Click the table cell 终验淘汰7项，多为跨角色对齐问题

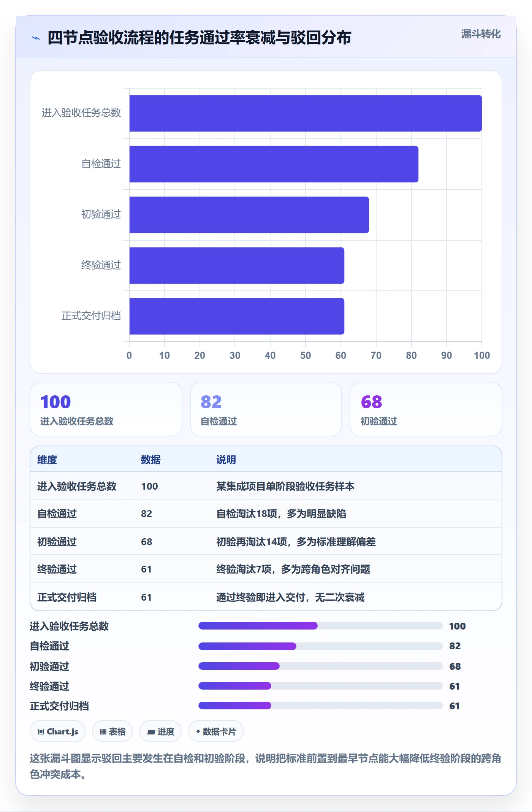[x=293, y=569]
